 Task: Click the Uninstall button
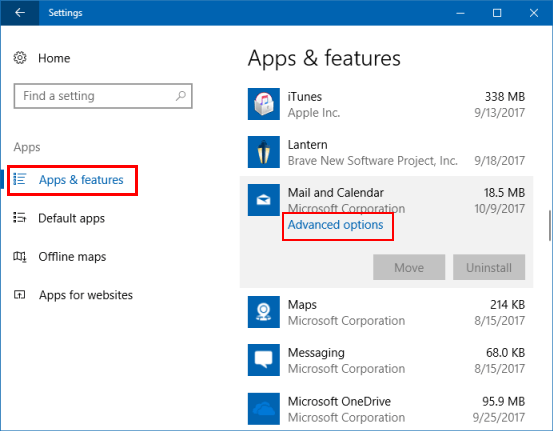tap(489, 267)
